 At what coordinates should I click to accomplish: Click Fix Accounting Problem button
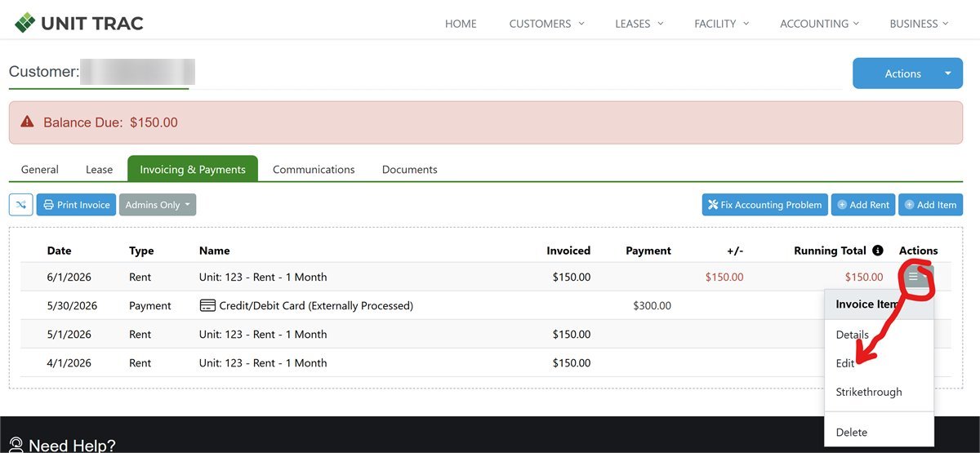[x=765, y=205]
